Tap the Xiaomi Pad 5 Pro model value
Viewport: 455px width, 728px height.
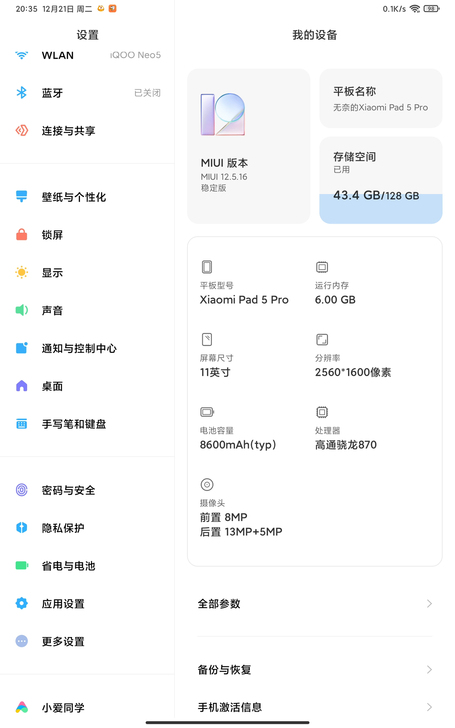click(244, 300)
